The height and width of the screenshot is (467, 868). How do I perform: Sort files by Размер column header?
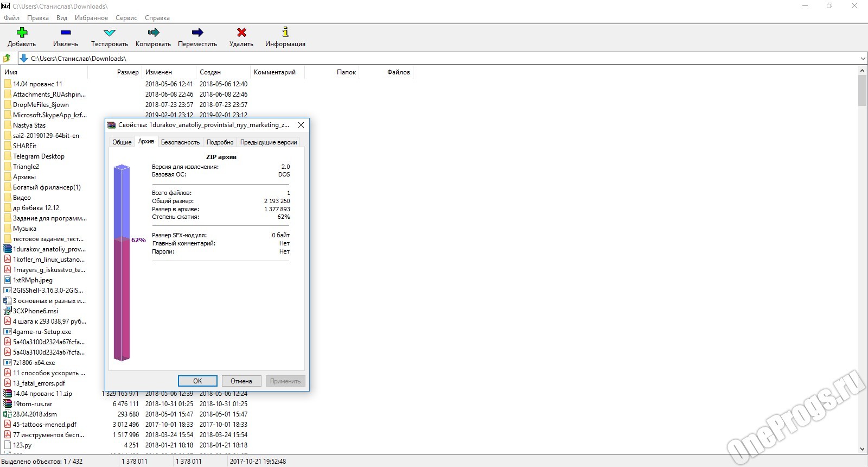[x=128, y=72]
